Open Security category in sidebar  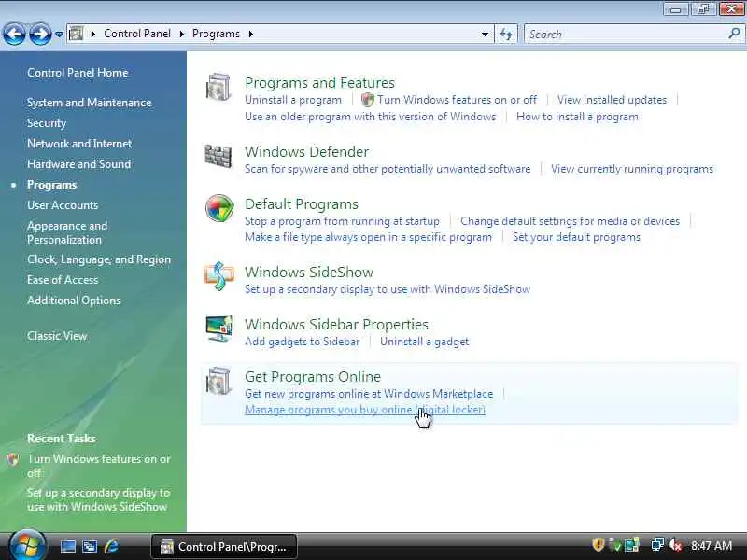[47, 123]
